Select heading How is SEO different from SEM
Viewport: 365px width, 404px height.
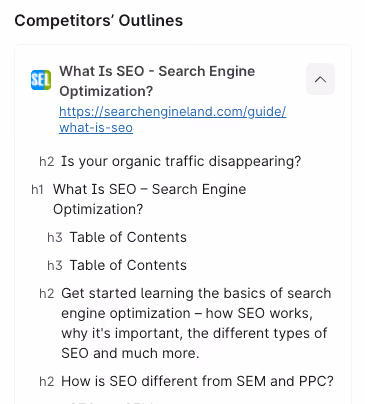(197, 381)
